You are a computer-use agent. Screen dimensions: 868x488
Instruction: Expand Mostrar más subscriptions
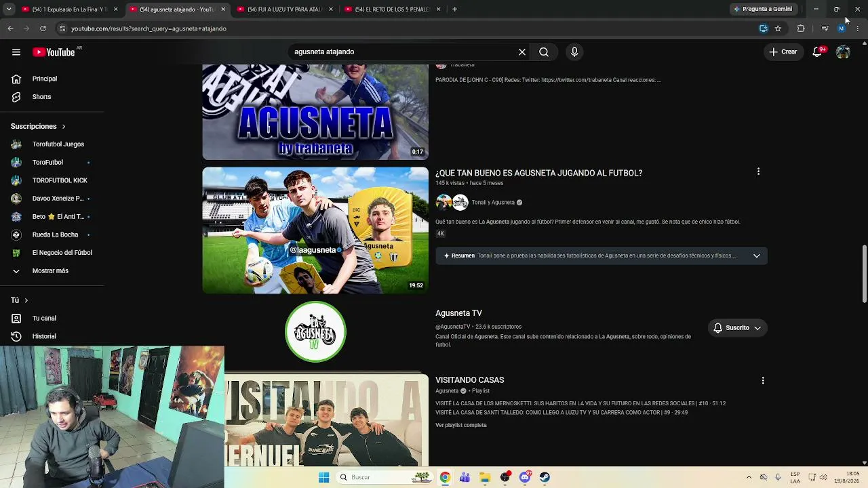pyautogui.click(x=50, y=271)
